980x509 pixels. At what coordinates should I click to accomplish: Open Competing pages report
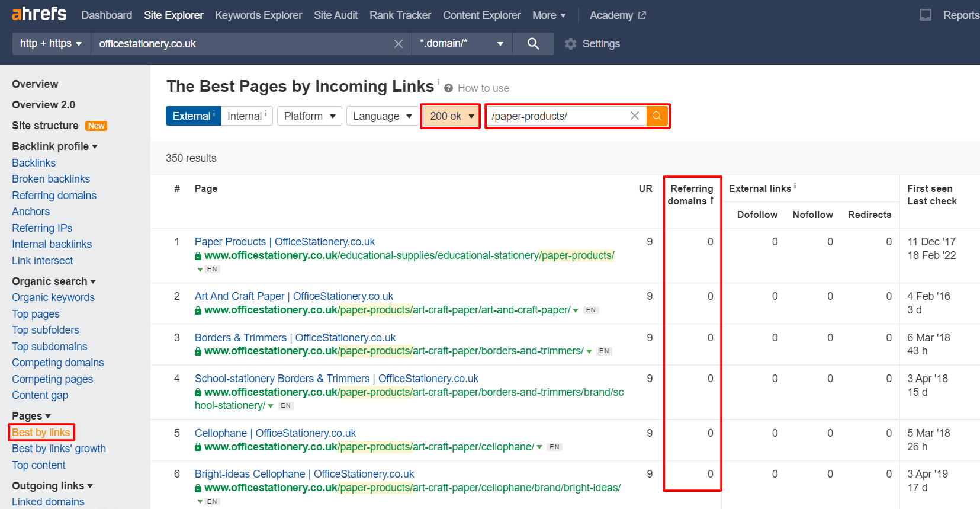pyautogui.click(x=53, y=379)
